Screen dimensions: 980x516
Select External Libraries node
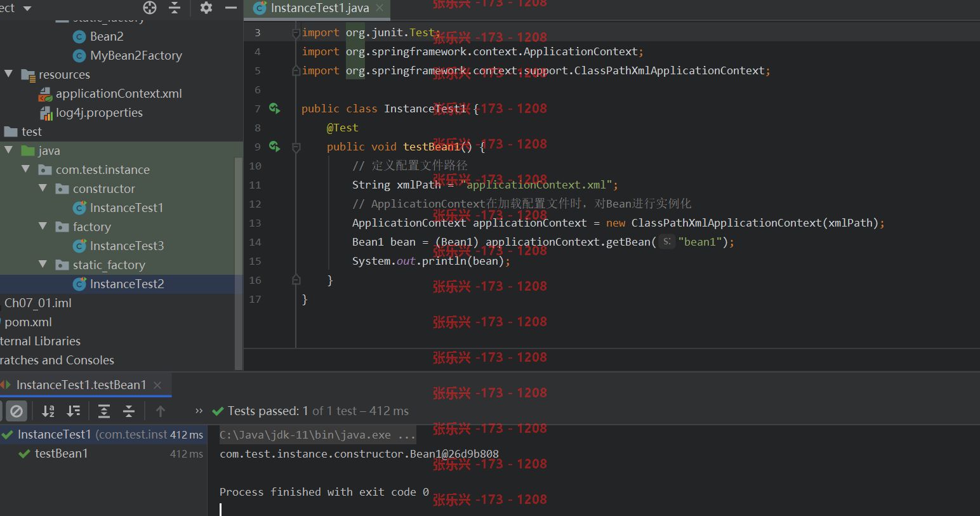[40, 341]
